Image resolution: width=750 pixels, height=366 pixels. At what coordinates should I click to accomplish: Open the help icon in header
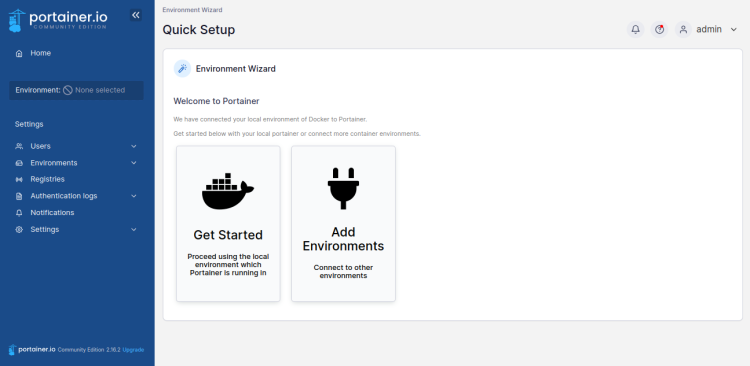(x=660, y=30)
